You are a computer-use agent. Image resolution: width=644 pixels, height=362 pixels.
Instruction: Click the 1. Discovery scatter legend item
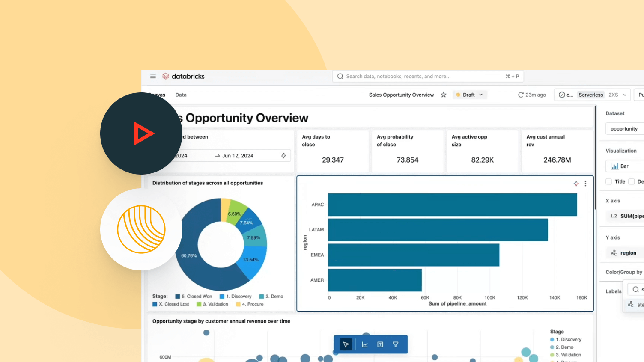tap(566, 340)
